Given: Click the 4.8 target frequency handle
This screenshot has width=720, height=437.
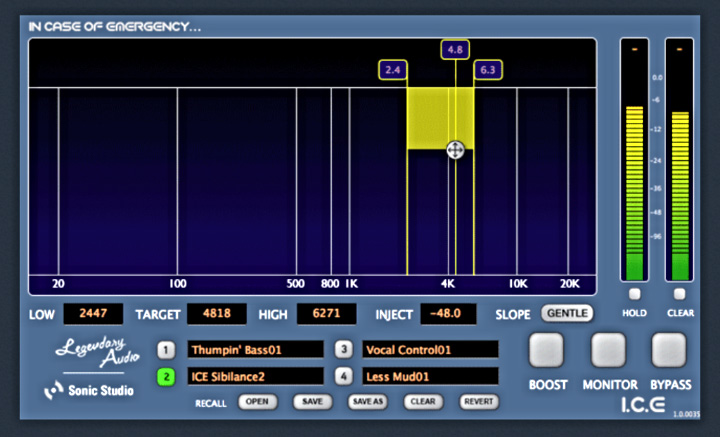Looking at the screenshot, I should coord(455,50).
